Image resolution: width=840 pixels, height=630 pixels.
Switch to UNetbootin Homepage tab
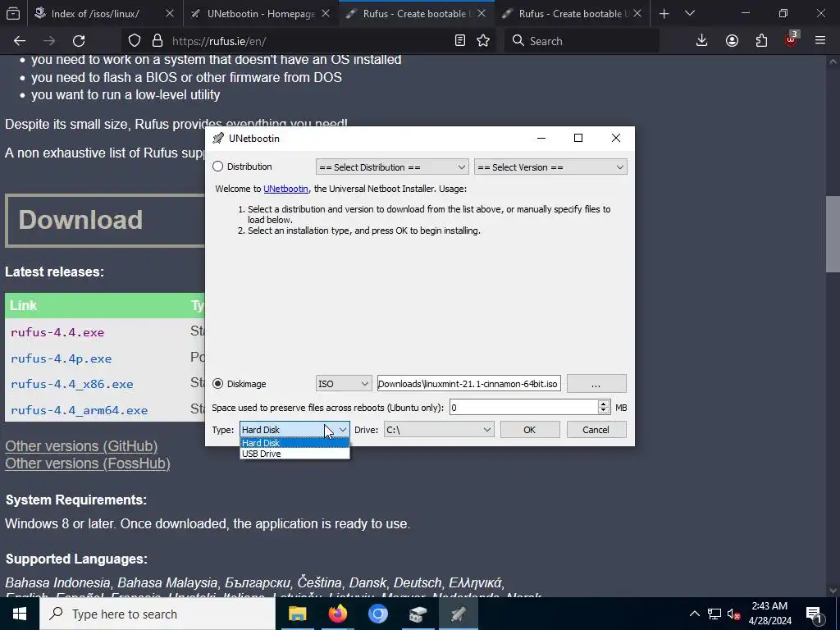(x=261, y=13)
